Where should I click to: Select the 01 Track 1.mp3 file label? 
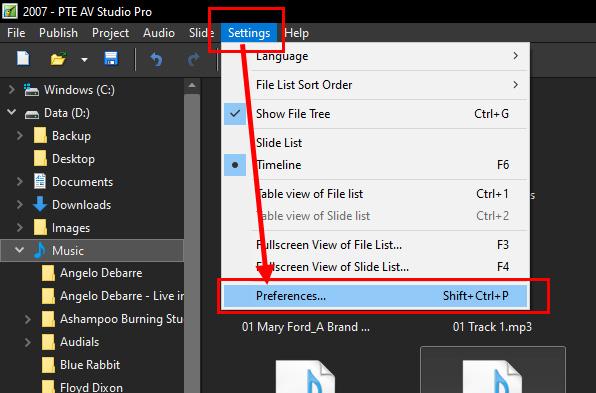[x=492, y=327]
